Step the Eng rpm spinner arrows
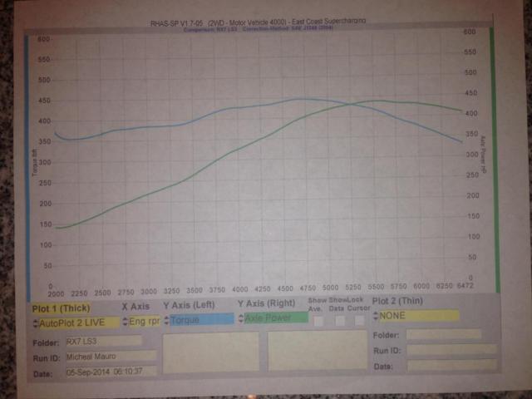532x399 pixels. tap(125, 322)
